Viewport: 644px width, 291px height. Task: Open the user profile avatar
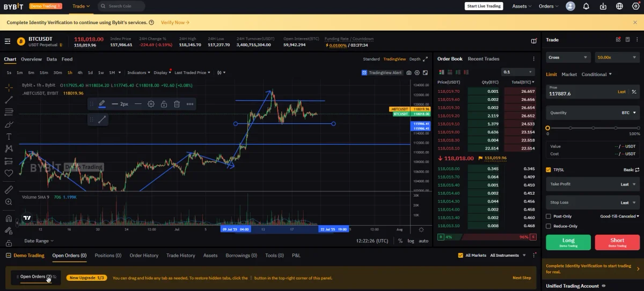(x=570, y=6)
